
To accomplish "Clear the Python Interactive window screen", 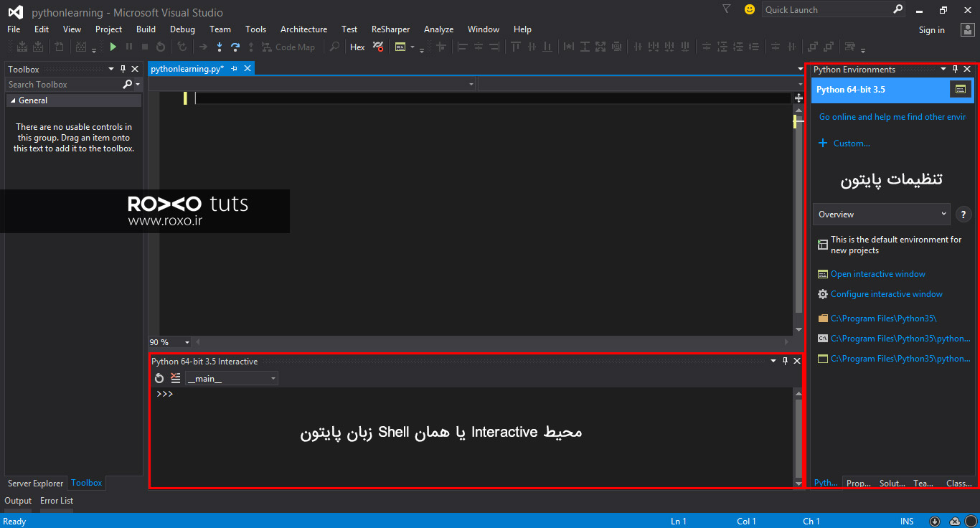I will (x=176, y=378).
